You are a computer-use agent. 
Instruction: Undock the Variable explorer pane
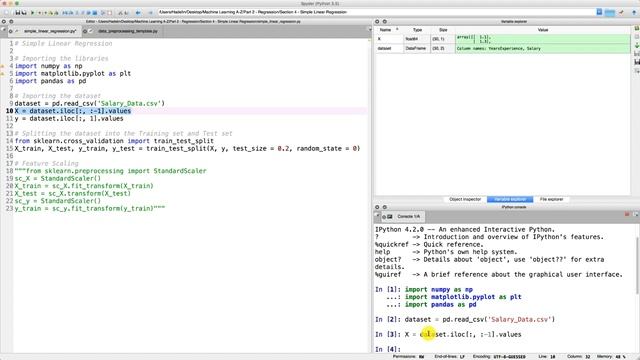click(x=384, y=21)
